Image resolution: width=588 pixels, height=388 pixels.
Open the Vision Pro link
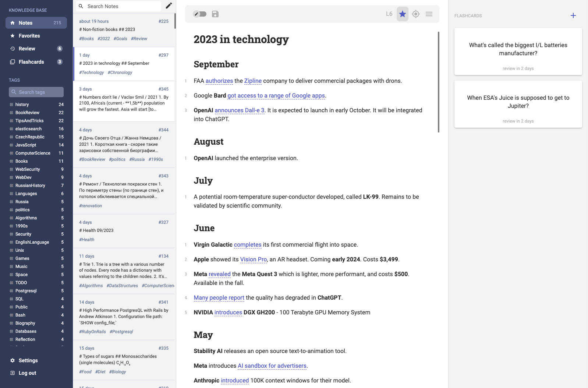point(254,260)
